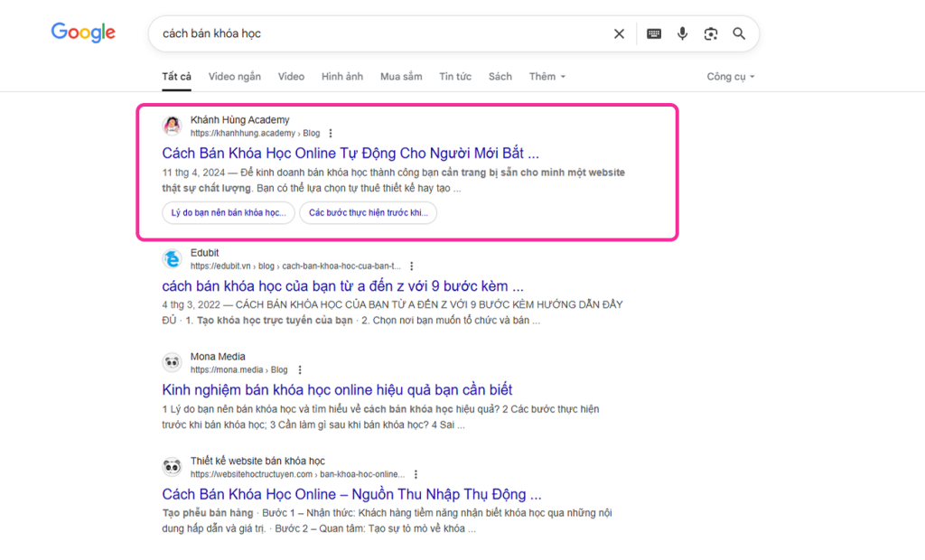Click the mona.media › Blog URL
925x560 pixels.
tap(238, 370)
